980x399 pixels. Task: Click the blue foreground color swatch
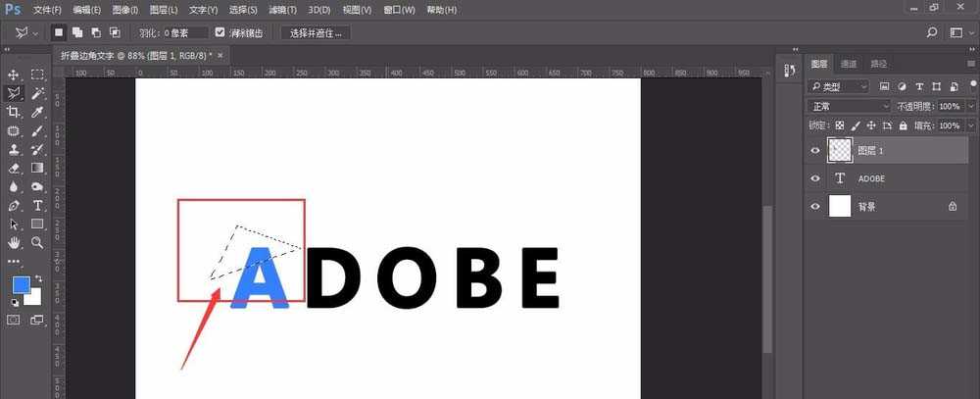pyautogui.click(x=21, y=285)
